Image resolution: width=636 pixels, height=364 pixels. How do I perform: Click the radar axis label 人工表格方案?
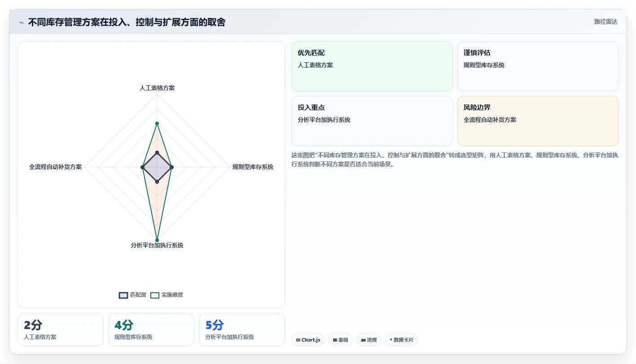coord(157,88)
